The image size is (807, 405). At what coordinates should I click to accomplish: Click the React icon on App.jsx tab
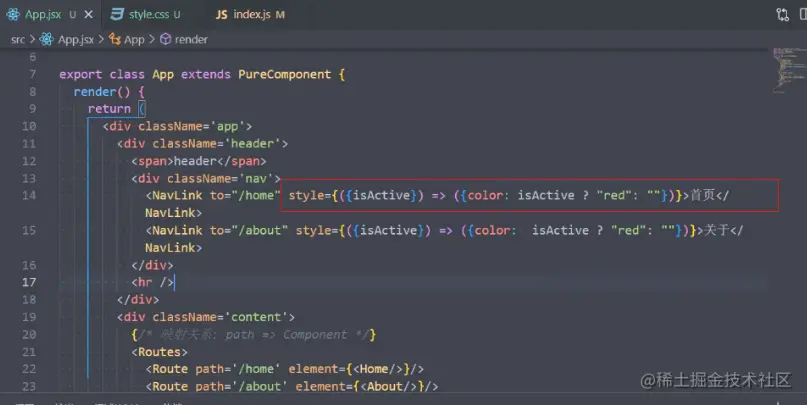pyautogui.click(x=13, y=14)
